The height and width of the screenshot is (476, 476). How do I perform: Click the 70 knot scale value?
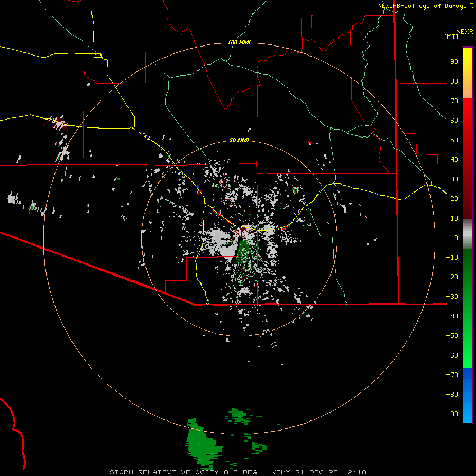coord(454,101)
